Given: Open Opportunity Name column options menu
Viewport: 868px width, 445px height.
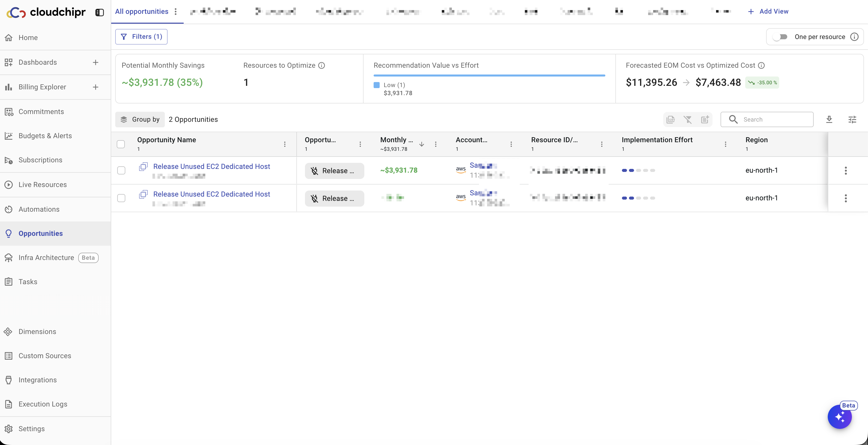Looking at the screenshot, I should pyautogui.click(x=285, y=144).
